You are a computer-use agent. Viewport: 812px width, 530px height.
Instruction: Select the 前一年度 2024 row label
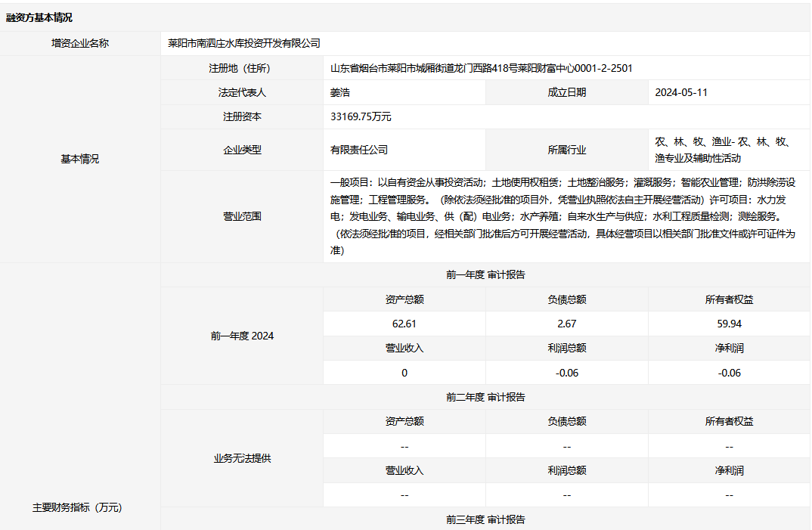coord(242,336)
